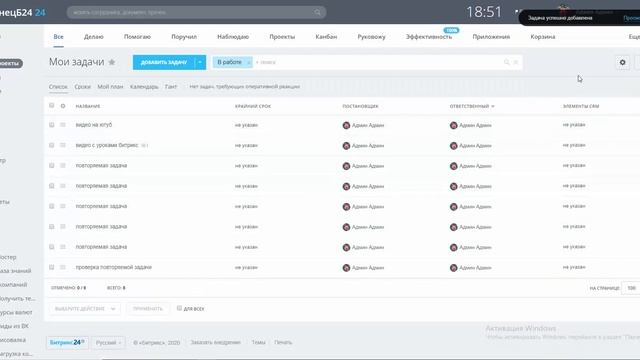640x360 pixels.
Task: Click responsible avatar in 'проверка повторяемой задачи' row
Action: tap(453, 268)
